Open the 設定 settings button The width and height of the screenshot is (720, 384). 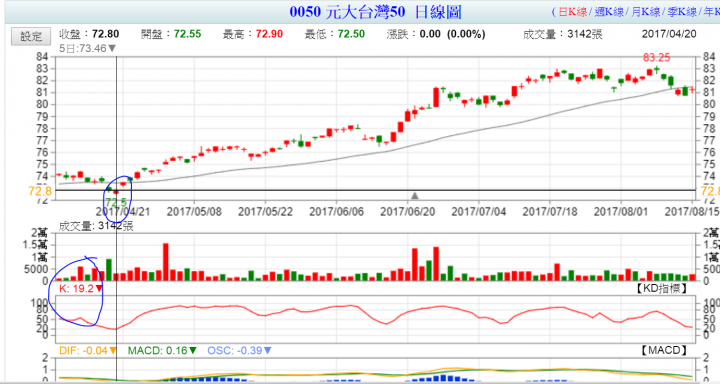point(31,37)
